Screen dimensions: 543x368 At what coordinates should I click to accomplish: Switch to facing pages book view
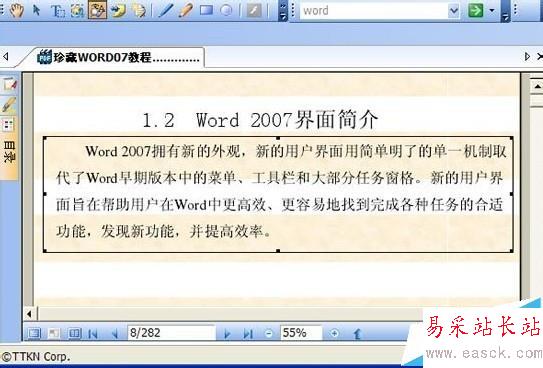click(x=74, y=333)
